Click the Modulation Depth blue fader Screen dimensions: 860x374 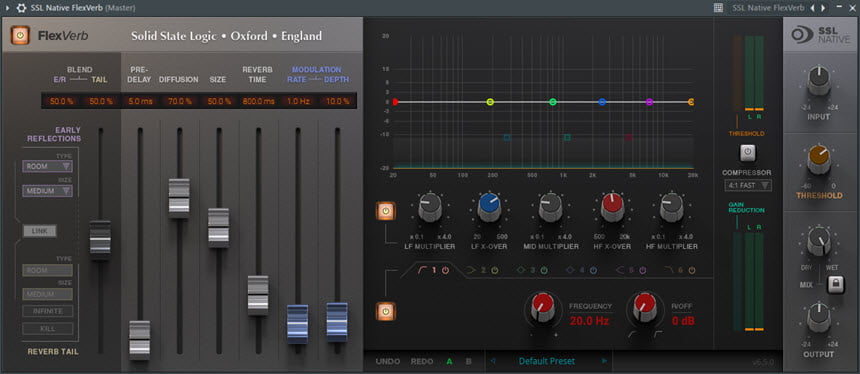[x=337, y=322]
